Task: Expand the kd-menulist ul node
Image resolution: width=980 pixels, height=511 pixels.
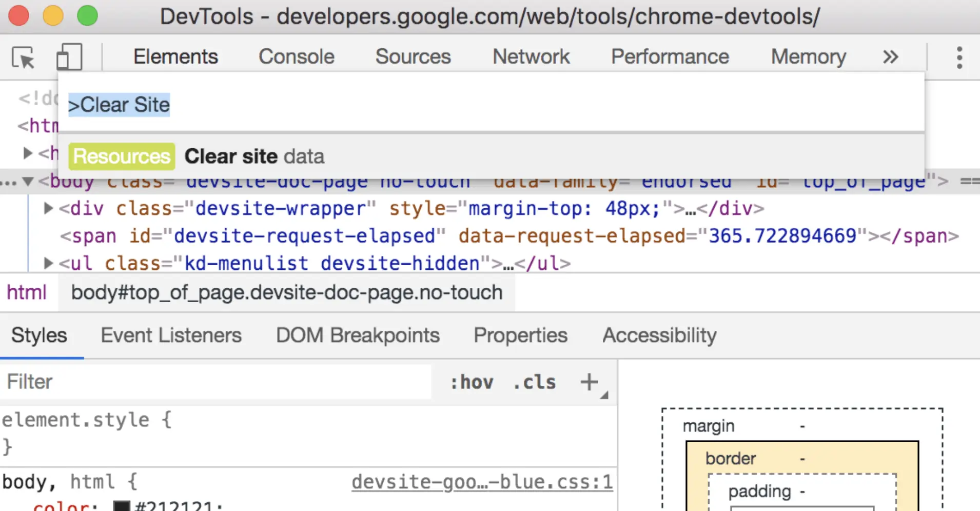Action: coord(49,263)
